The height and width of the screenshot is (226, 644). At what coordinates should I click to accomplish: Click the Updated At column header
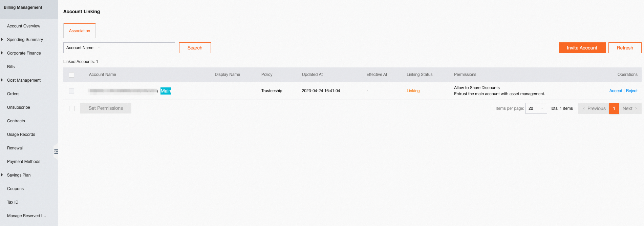312,75
